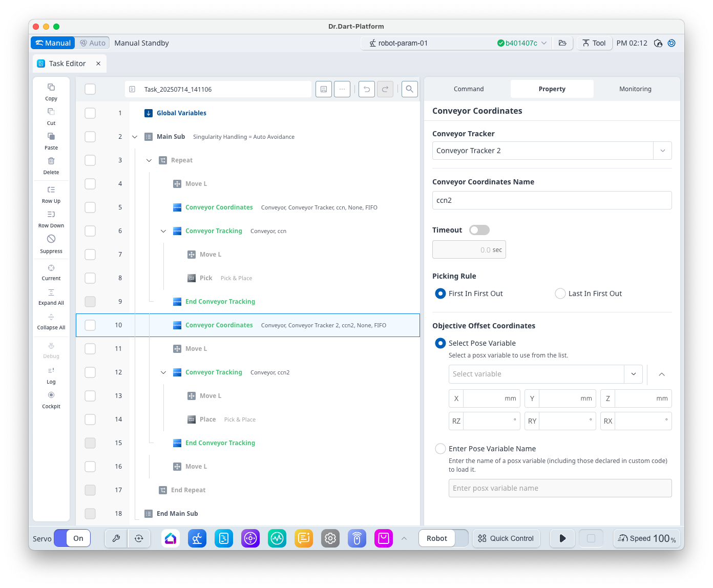The image size is (713, 588).
Task: Click the Conveyor Coordinates Name field
Action: [552, 200]
